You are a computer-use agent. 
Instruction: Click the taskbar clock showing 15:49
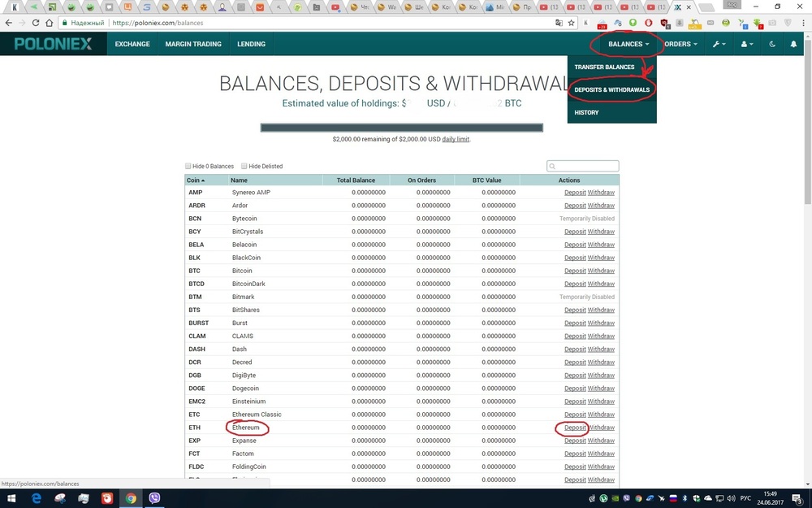point(770,498)
